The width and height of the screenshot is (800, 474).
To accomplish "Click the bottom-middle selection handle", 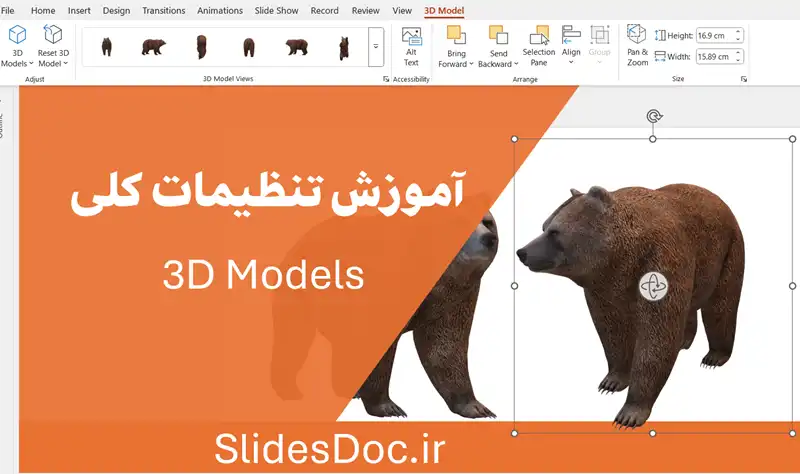I will pos(653,433).
